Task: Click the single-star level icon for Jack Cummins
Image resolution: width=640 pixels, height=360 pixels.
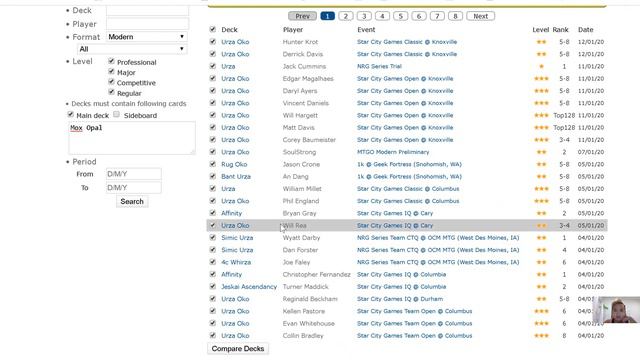Action: pyautogui.click(x=541, y=66)
